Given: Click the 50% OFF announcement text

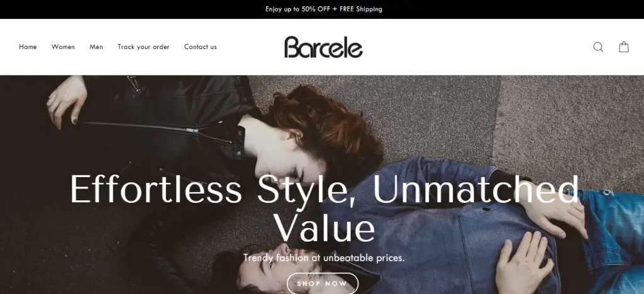Looking at the screenshot, I should [316, 9].
